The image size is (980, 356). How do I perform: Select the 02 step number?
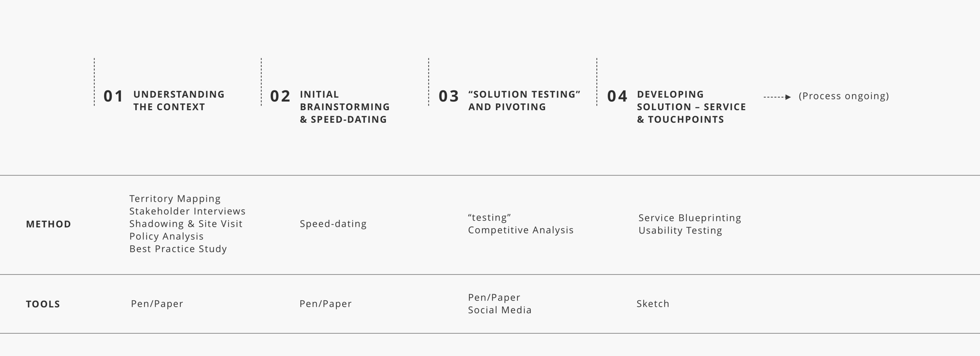[280, 96]
